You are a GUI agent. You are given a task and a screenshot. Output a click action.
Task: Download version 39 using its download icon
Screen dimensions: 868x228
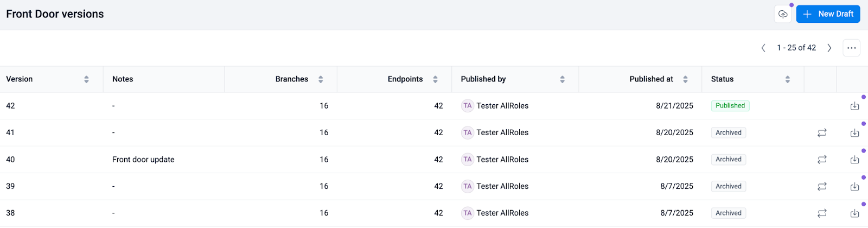[854, 186]
